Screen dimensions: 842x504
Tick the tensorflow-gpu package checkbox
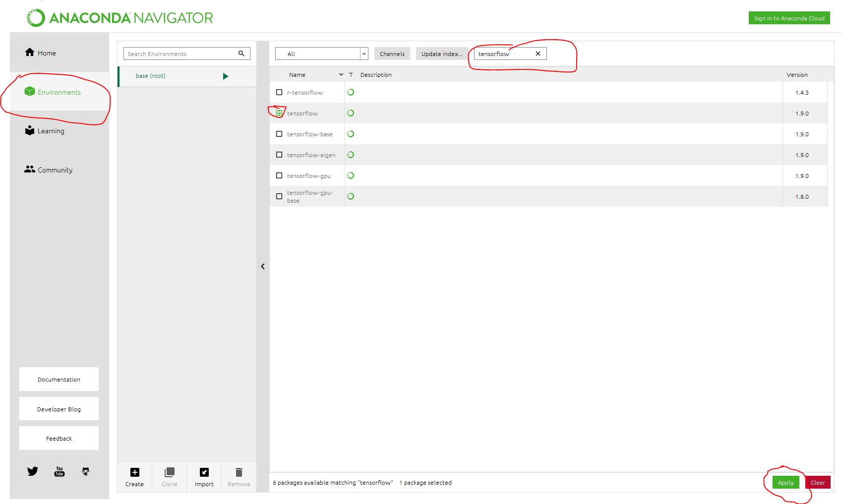click(279, 175)
